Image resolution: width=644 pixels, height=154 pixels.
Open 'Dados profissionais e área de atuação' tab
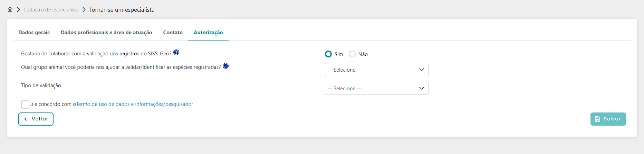pos(106,33)
